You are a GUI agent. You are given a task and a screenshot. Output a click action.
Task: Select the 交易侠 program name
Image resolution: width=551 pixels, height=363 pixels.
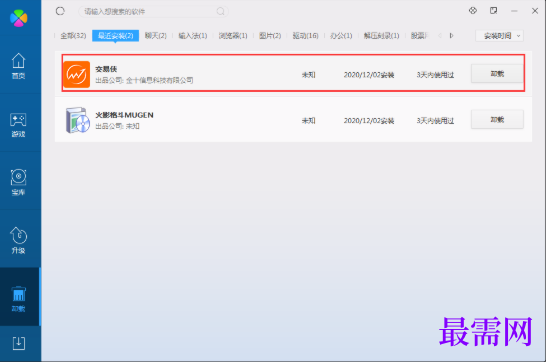pyautogui.click(x=106, y=69)
